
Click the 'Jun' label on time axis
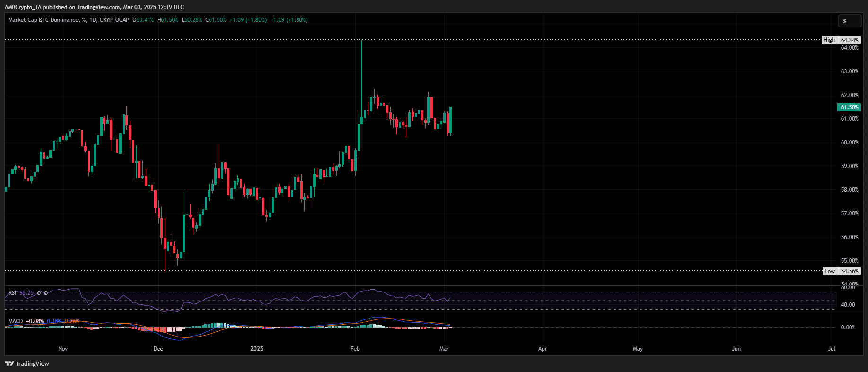tap(736, 349)
